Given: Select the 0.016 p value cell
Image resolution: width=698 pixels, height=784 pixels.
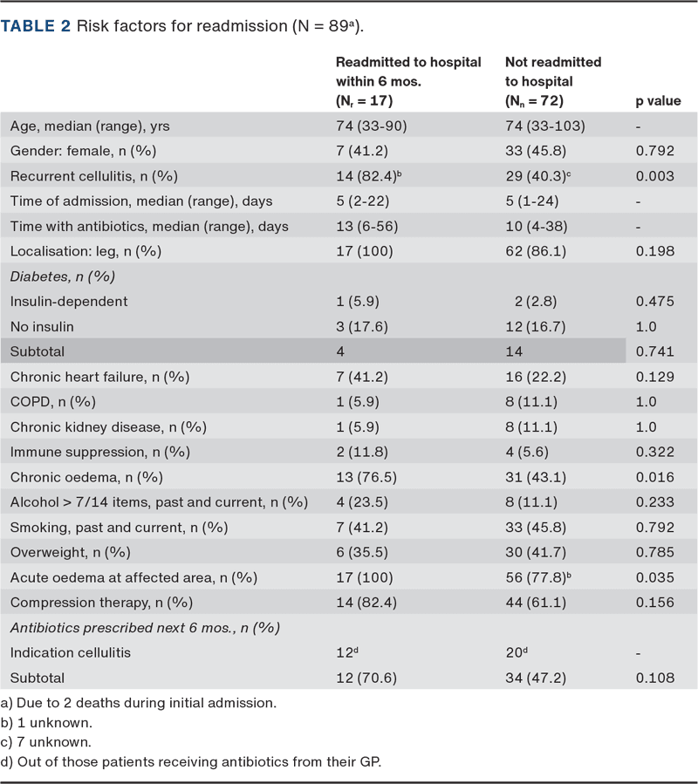Looking at the screenshot, I should [x=654, y=477].
